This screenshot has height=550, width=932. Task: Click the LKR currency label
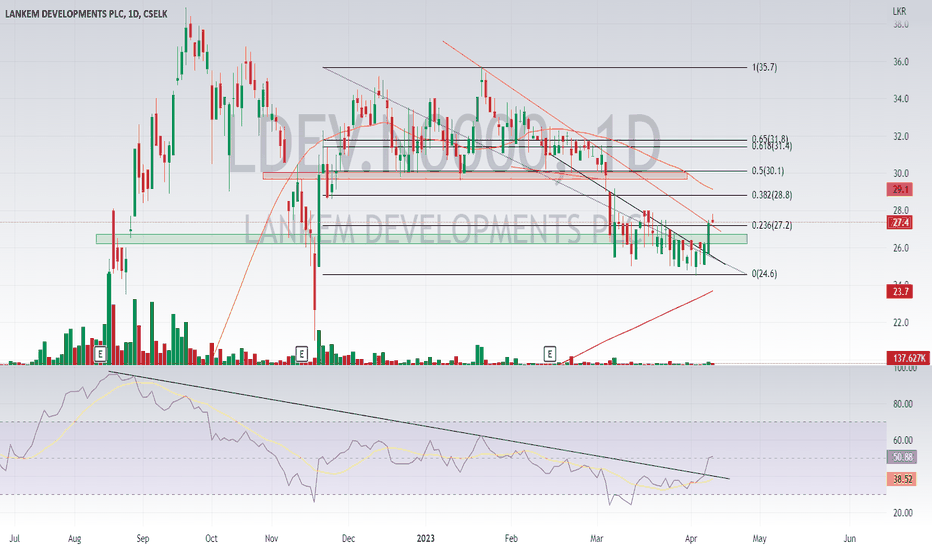tap(899, 11)
